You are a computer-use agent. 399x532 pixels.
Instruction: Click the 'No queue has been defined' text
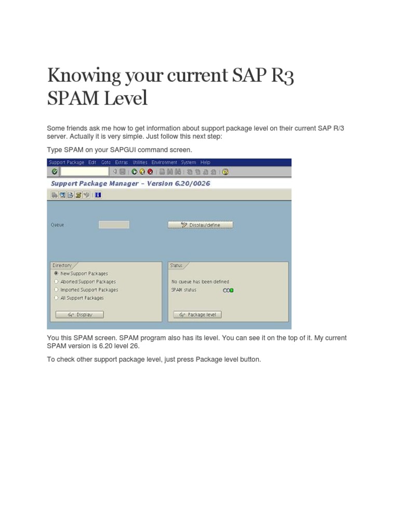(200, 282)
